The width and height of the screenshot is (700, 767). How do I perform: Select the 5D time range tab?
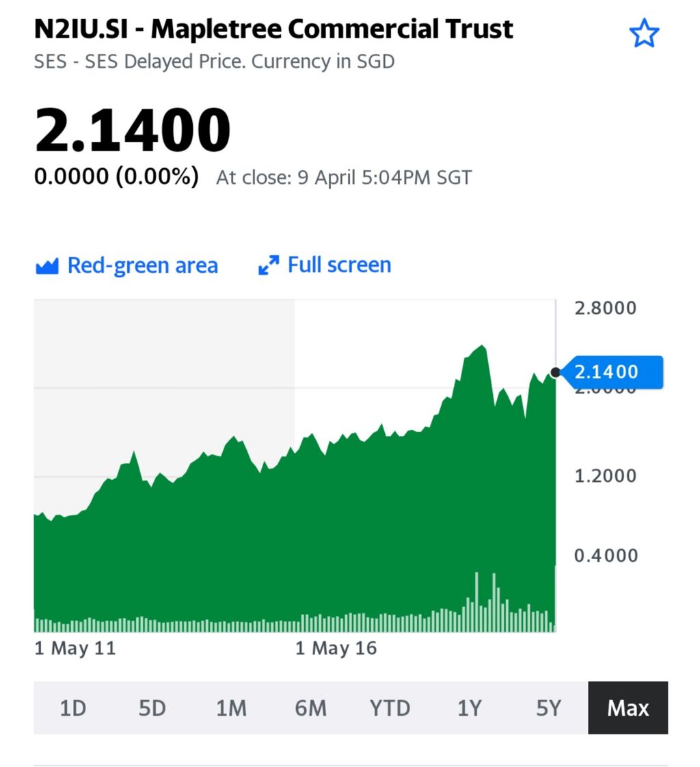[152, 708]
